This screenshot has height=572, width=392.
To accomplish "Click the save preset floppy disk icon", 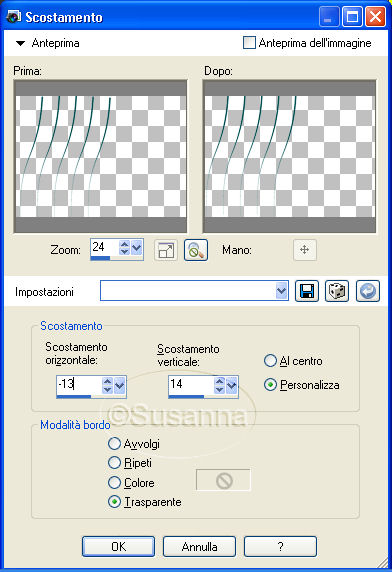I will pos(307,291).
